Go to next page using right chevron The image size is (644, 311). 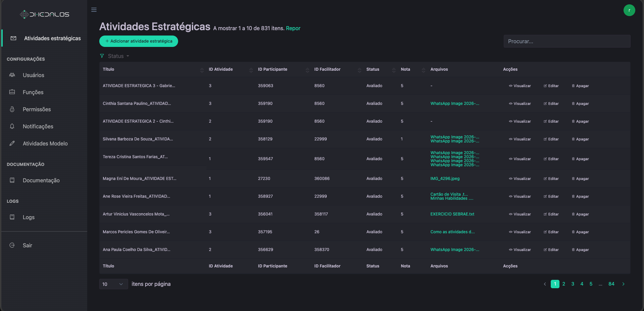[x=623, y=284]
